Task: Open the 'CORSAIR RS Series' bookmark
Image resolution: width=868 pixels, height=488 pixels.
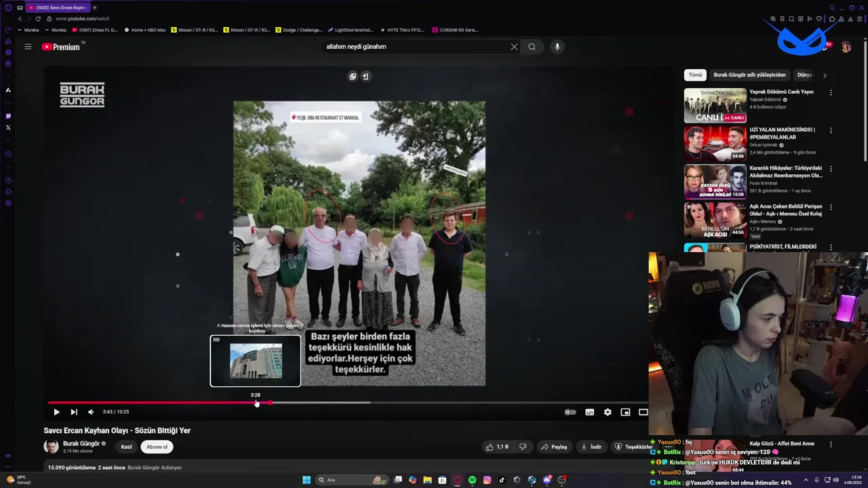Action: tap(455, 30)
